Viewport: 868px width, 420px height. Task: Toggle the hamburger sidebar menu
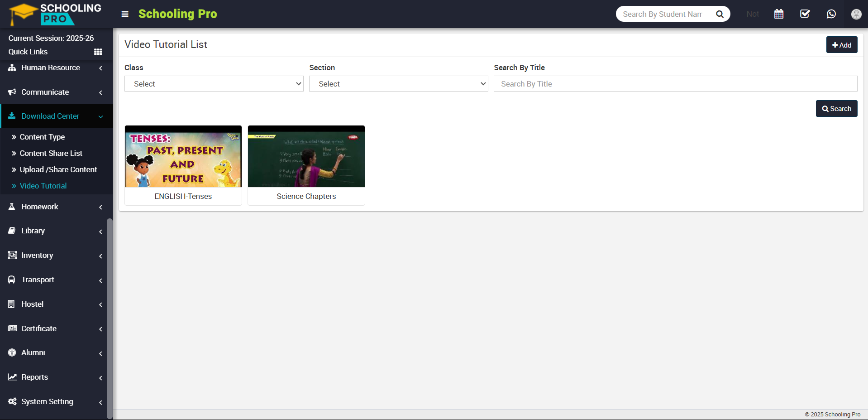[x=125, y=14]
